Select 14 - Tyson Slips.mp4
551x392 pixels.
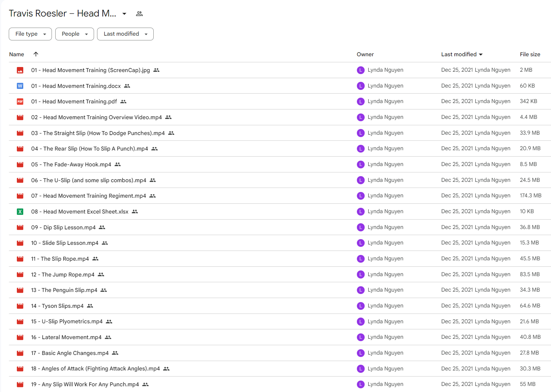57,306
